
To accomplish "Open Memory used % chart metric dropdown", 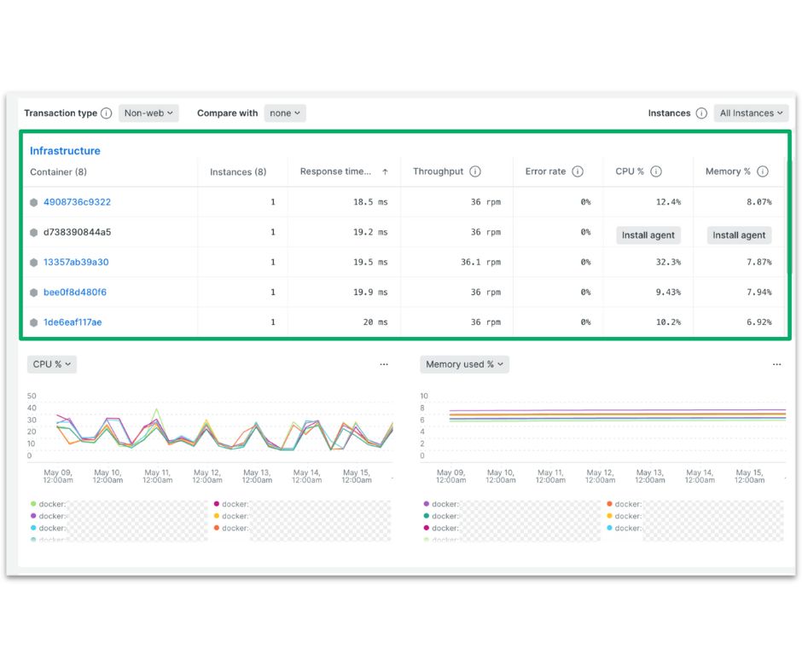I will (464, 364).
